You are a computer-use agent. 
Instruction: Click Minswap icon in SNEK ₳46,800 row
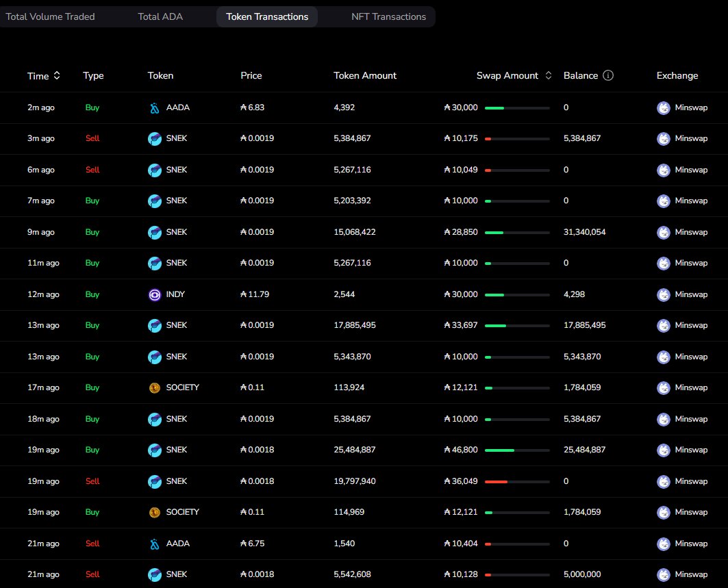pyautogui.click(x=664, y=450)
